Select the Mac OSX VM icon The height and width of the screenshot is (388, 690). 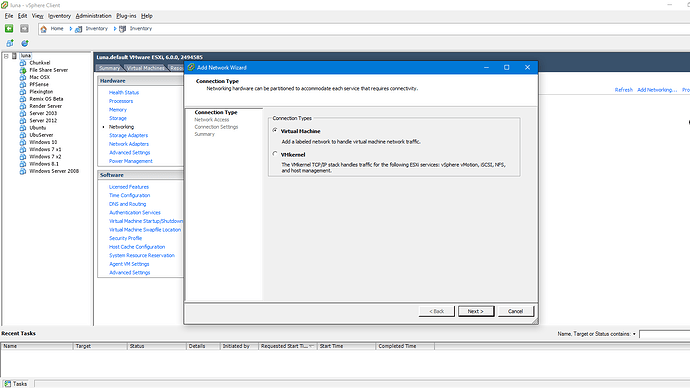(x=23, y=77)
